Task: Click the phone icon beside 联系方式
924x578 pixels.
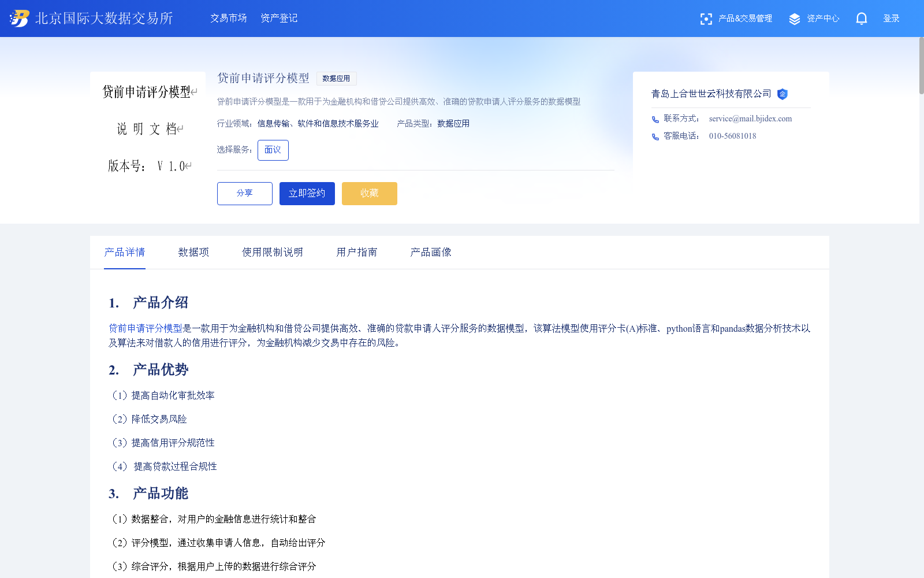Action: coord(655,119)
